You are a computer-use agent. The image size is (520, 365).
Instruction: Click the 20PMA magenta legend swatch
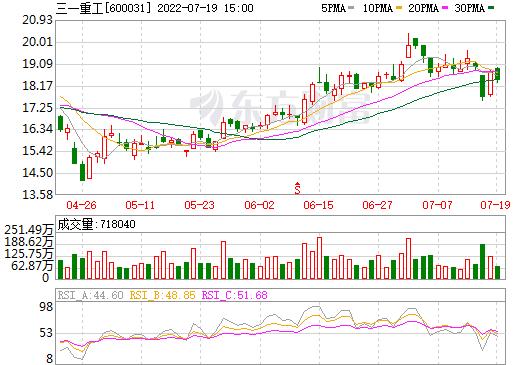coord(445,8)
